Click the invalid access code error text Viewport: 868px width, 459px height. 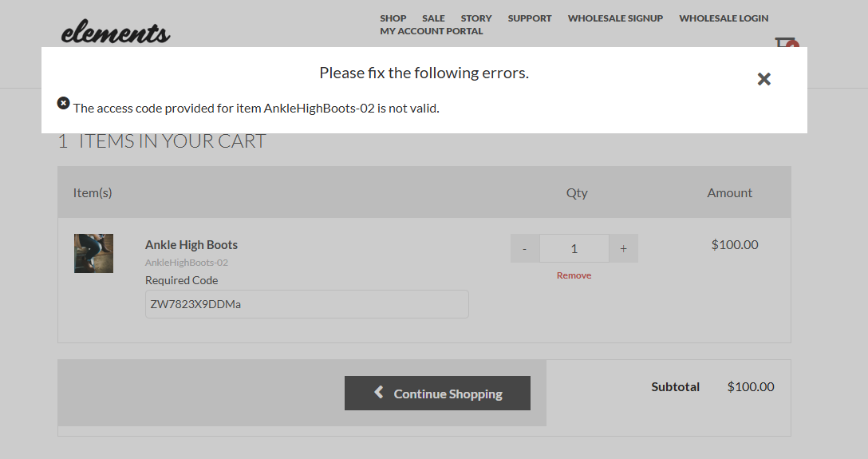click(x=256, y=108)
